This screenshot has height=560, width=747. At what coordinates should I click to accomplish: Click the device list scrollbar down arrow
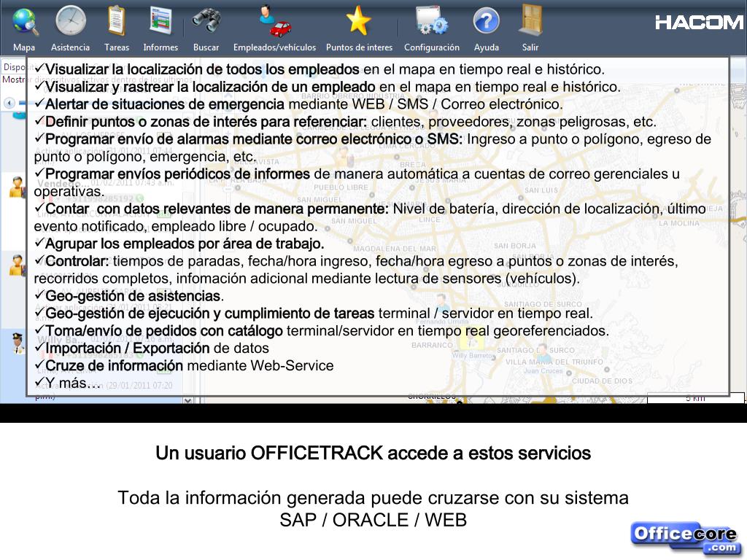tap(188, 400)
